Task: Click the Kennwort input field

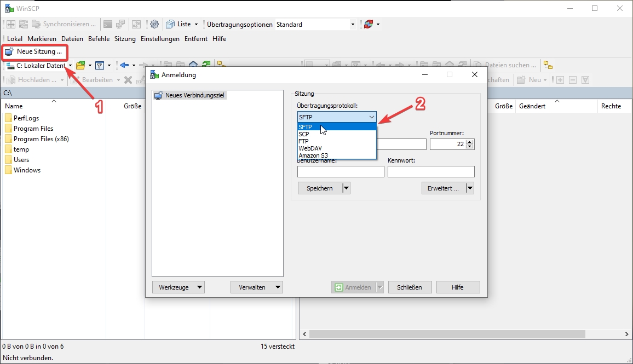Action: (431, 172)
